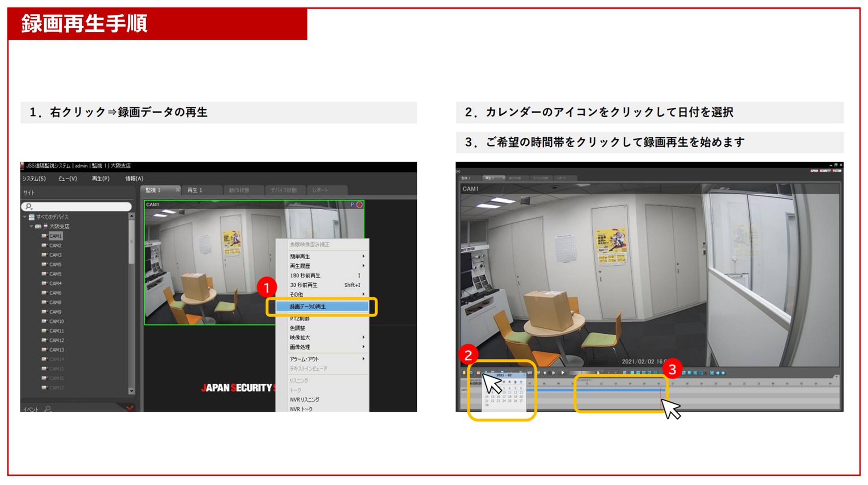This screenshot has width=868, height=485.
Task: Click the red checkmark in event panel
Action: point(129,408)
